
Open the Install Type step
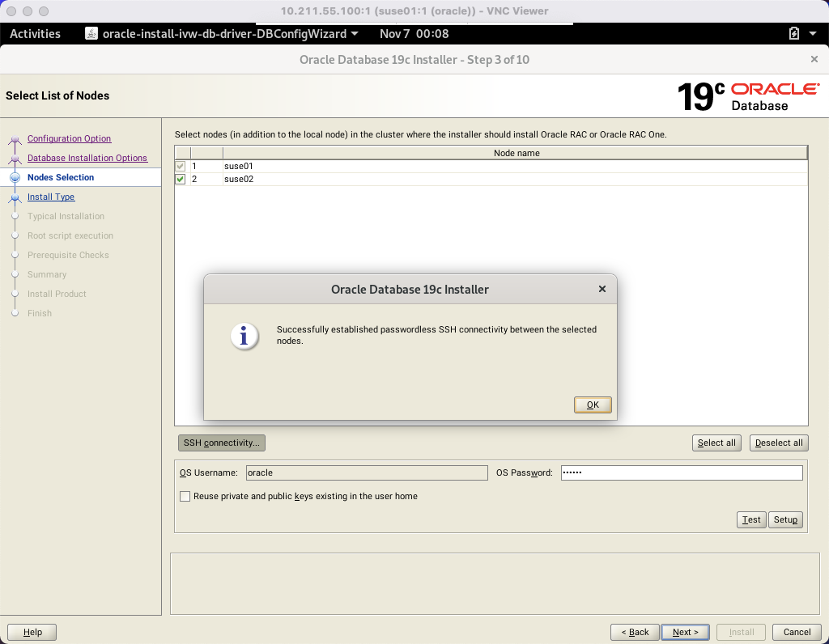click(x=51, y=197)
